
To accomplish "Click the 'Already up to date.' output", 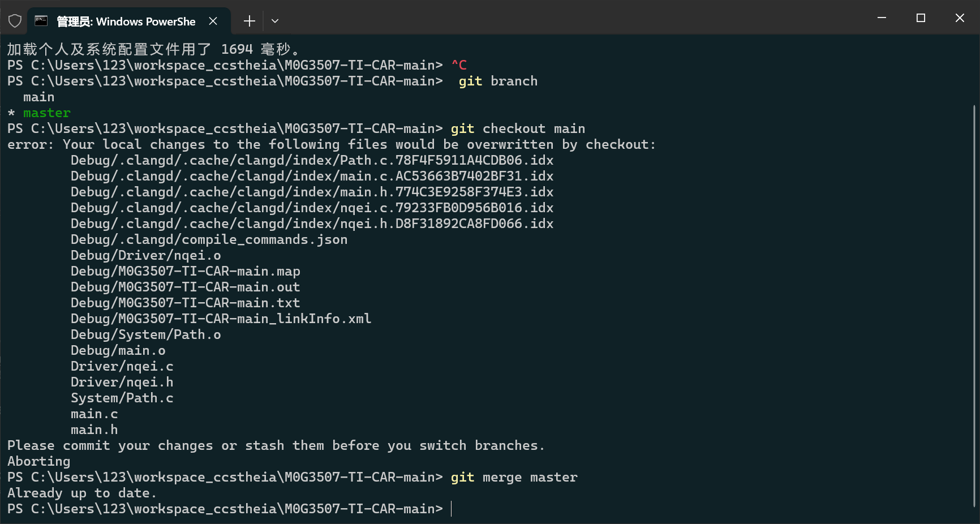I will coord(81,493).
